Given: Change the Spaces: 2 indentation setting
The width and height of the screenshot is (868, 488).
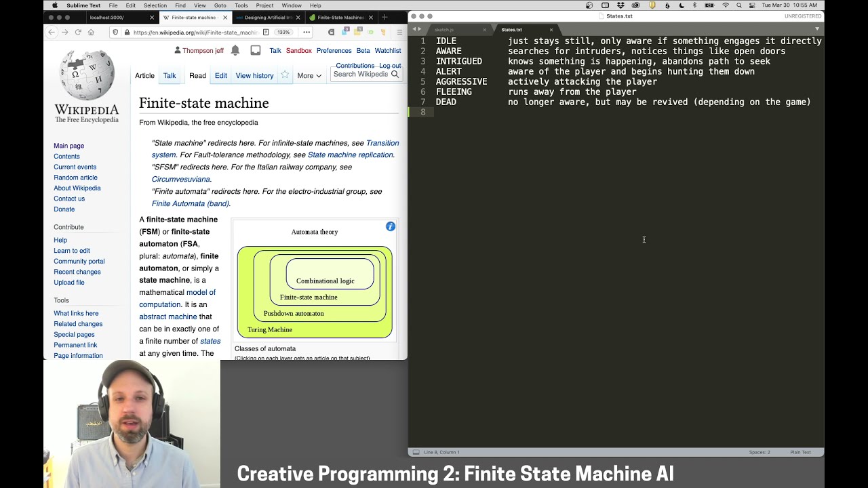Looking at the screenshot, I should [759, 452].
